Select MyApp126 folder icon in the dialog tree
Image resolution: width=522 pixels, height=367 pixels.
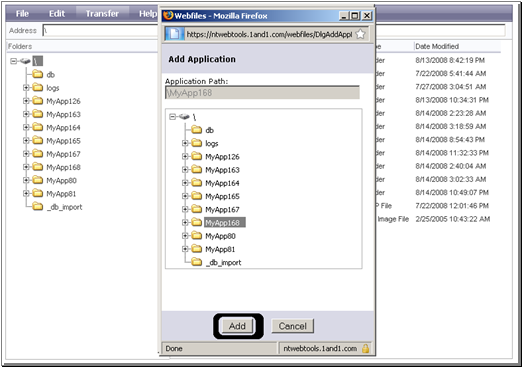pyautogui.click(x=197, y=156)
